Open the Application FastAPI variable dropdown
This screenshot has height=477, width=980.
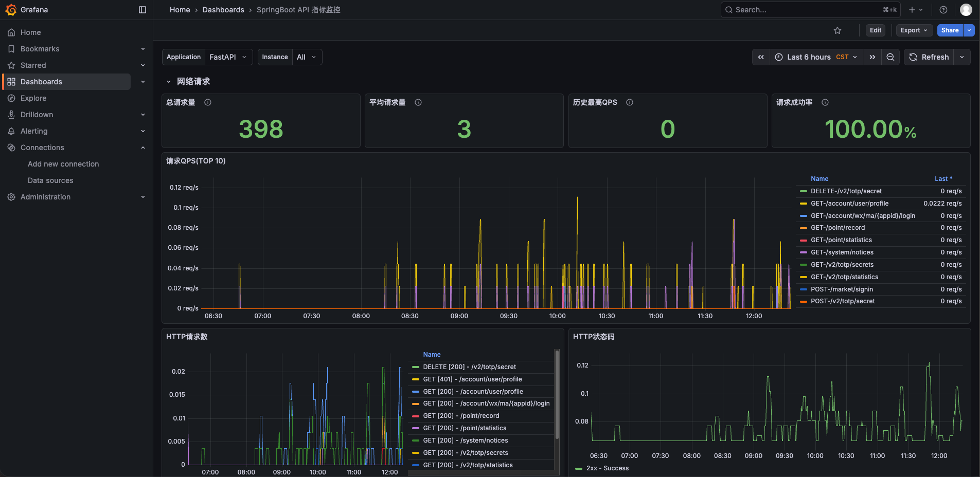coord(228,57)
